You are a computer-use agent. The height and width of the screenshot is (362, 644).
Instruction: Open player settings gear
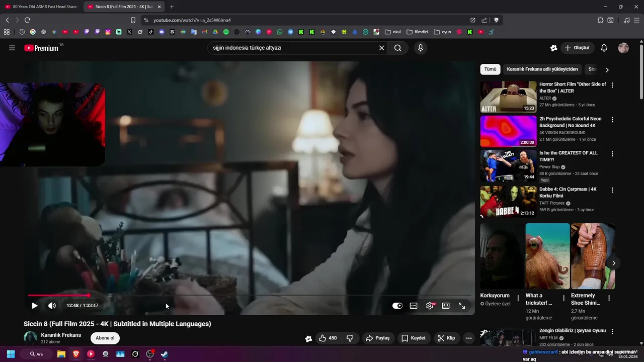tap(430, 305)
